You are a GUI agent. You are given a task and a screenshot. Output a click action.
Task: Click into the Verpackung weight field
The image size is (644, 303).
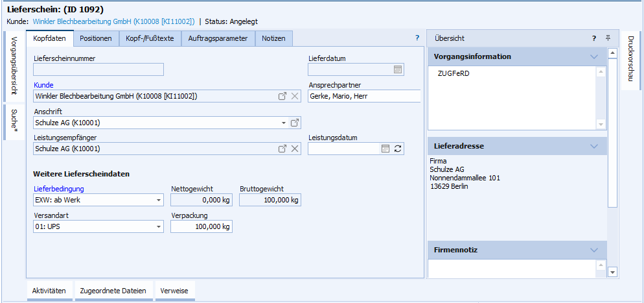pos(201,226)
